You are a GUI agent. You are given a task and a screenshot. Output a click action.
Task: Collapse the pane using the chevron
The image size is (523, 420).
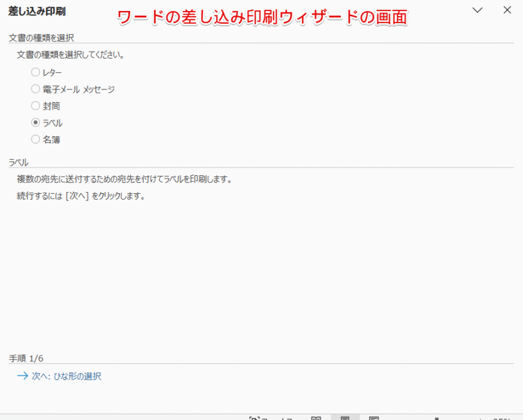pyautogui.click(x=478, y=10)
